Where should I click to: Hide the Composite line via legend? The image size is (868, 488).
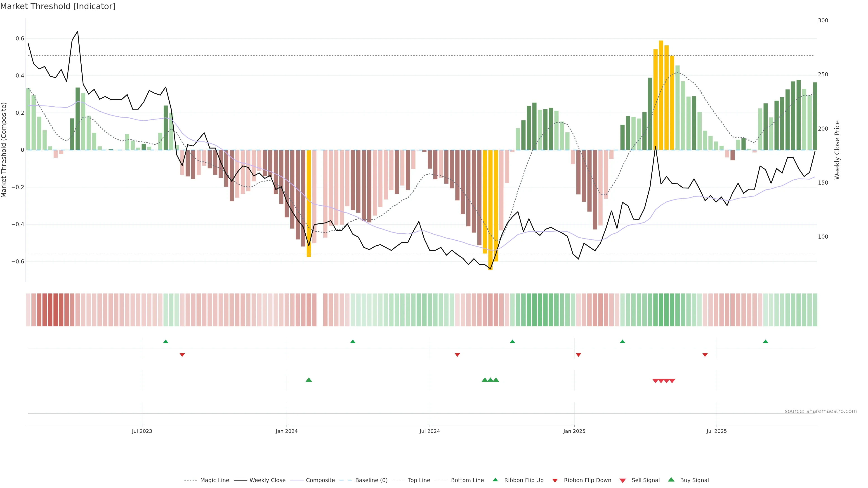(x=320, y=480)
